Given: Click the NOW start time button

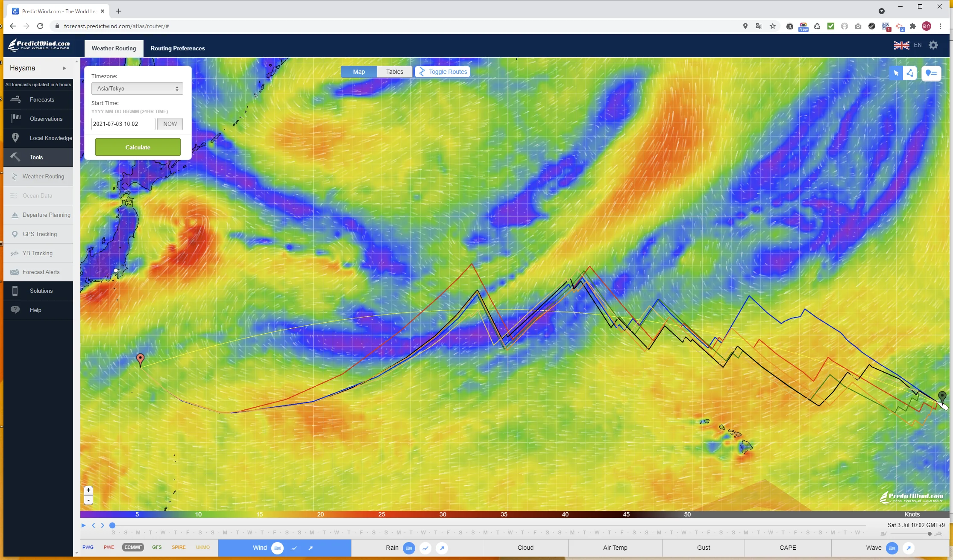Looking at the screenshot, I should (x=170, y=124).
